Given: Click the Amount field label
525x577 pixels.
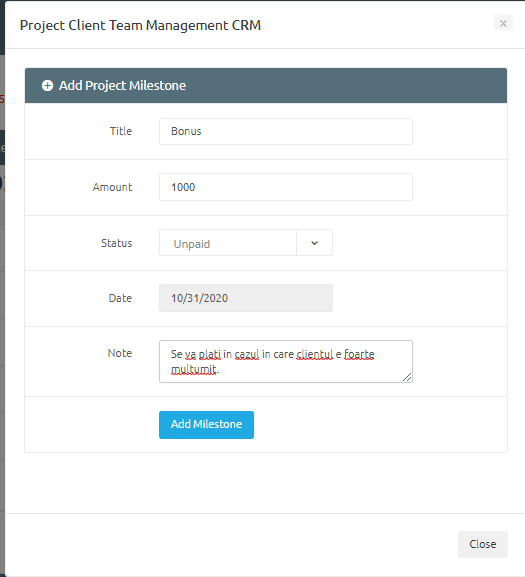Looking at the screenshot, I should [113, 187].
